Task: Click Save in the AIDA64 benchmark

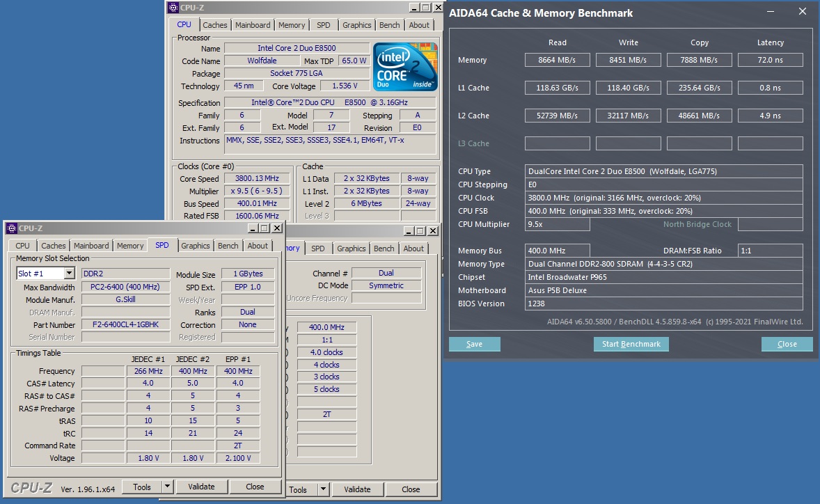Action: (474, 344)
